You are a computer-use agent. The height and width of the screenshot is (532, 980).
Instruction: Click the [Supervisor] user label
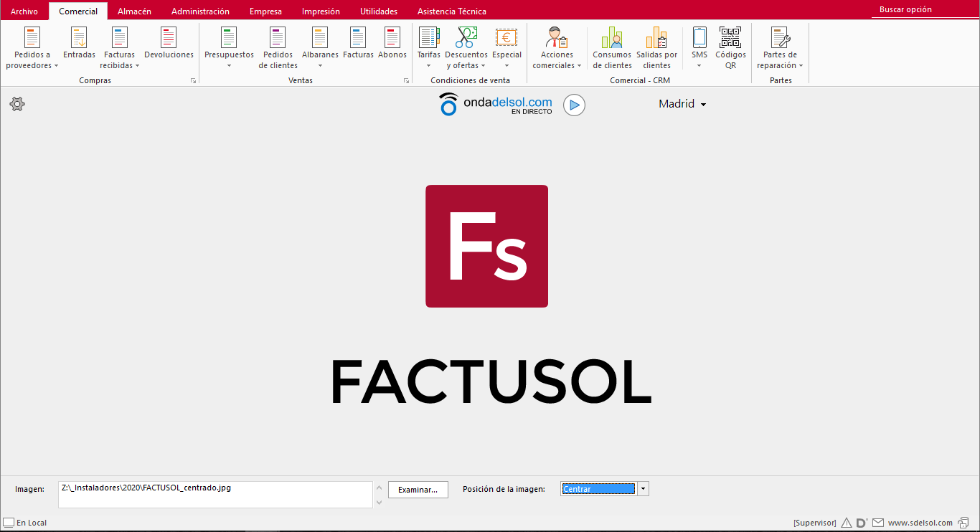[x=815, y=523]
